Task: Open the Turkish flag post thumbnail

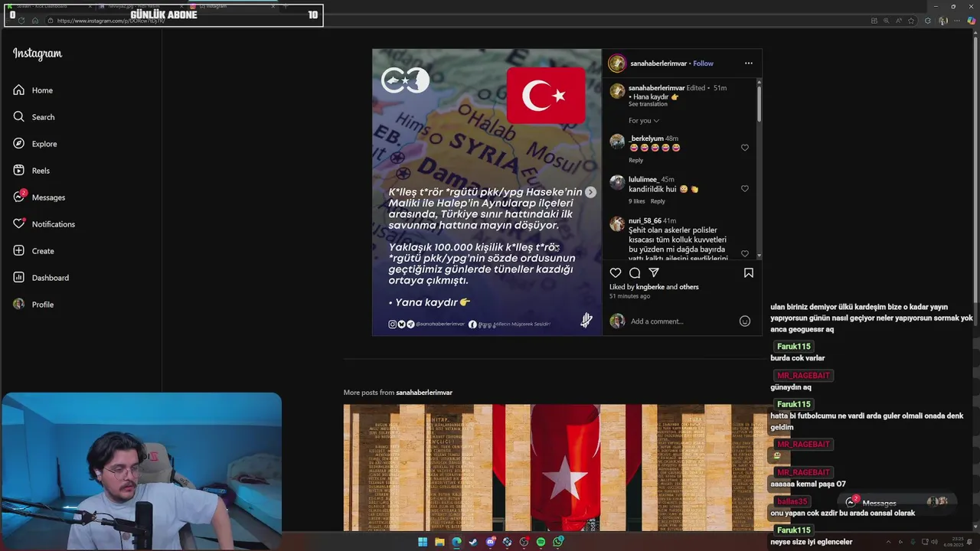Action: (556, 468)
